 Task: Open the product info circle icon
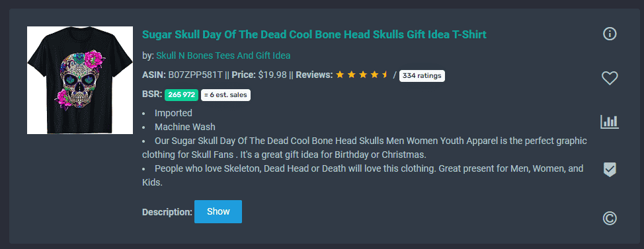pyautogui.click(x=610, y=34)
